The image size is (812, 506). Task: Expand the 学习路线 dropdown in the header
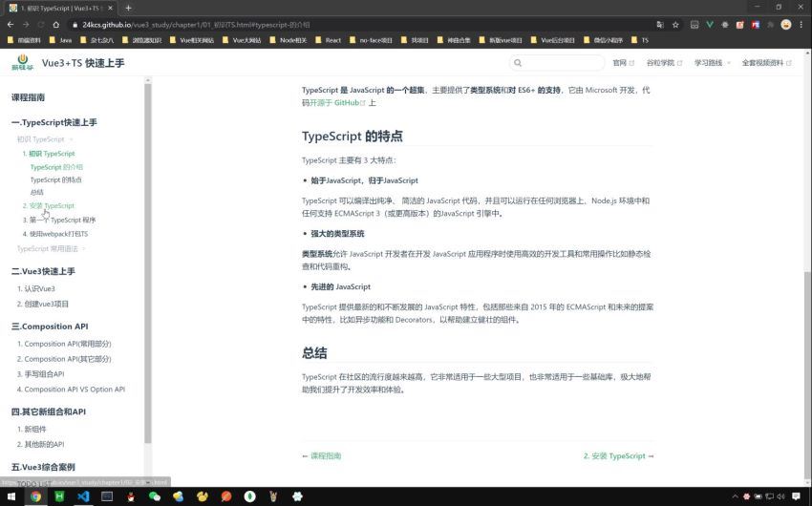[x=712, y=63]
